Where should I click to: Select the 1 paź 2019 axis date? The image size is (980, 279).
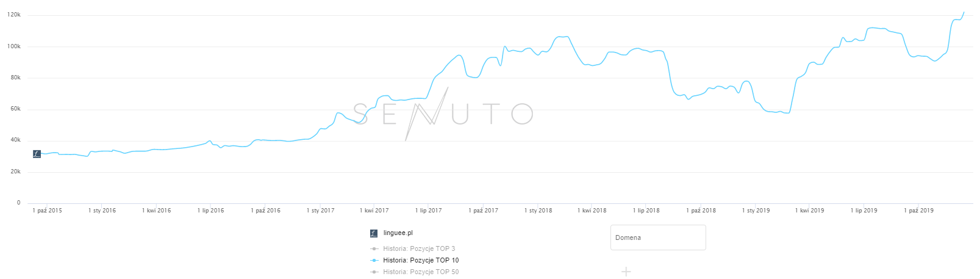pyautogui.click(x=918, y=211)
